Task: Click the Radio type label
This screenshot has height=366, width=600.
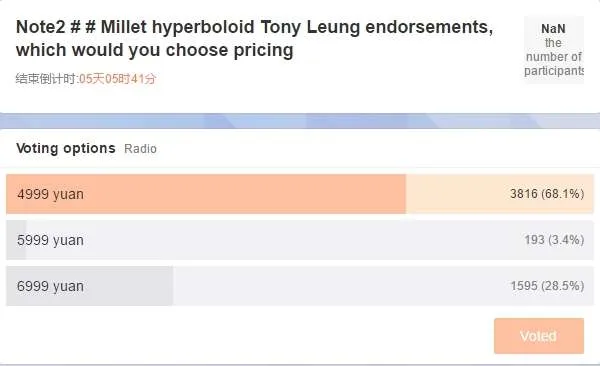Action: 140,149
